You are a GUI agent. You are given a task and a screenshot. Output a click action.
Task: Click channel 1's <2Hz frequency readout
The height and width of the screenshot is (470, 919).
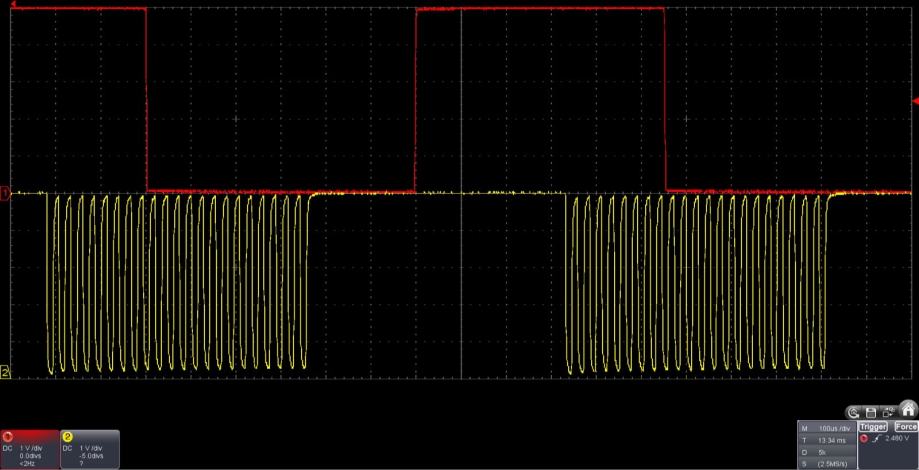[27, 464]
